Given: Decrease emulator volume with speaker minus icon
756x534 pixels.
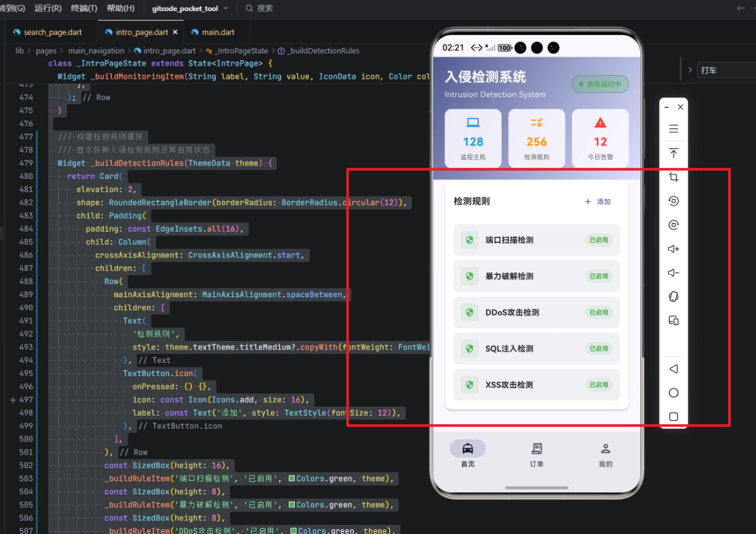Looking at the screenshot, I should tap(673, 273).
